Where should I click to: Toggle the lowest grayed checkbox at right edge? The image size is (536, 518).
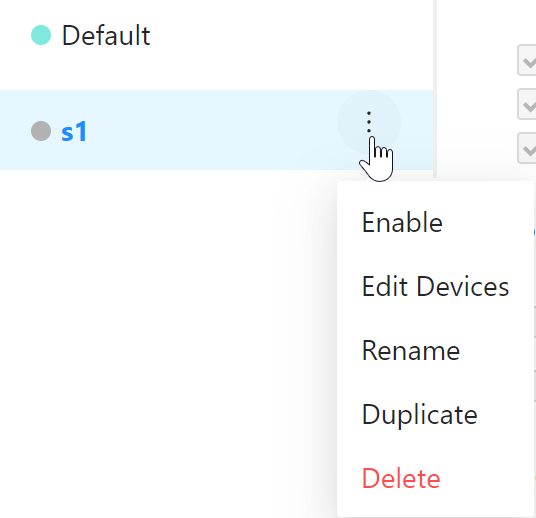[527, 148]
